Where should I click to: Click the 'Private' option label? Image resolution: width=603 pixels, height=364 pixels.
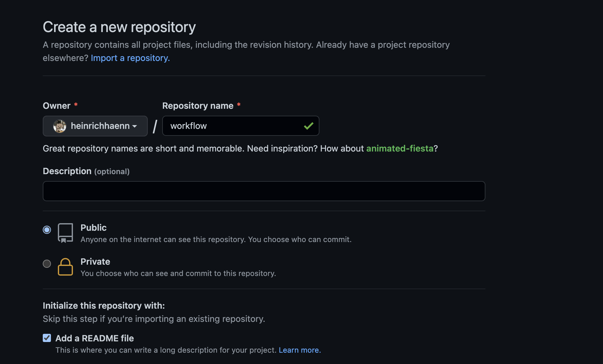coord(95,262)
